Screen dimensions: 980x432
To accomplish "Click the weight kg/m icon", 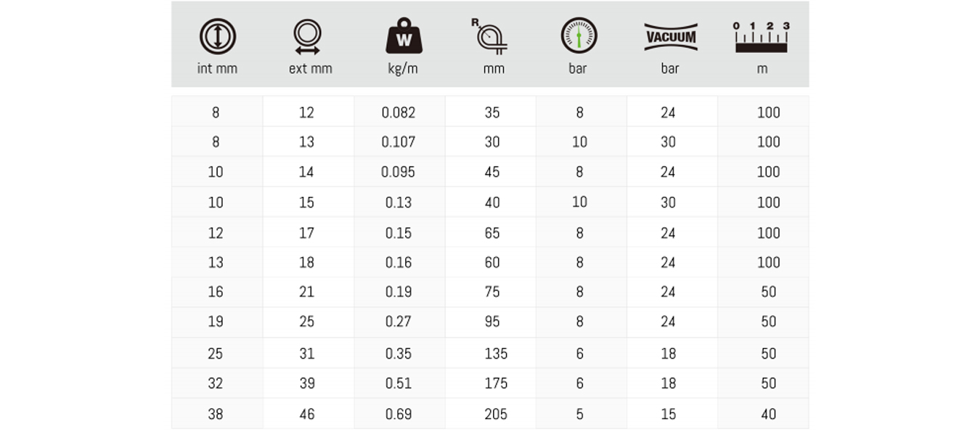I will 404,36.
